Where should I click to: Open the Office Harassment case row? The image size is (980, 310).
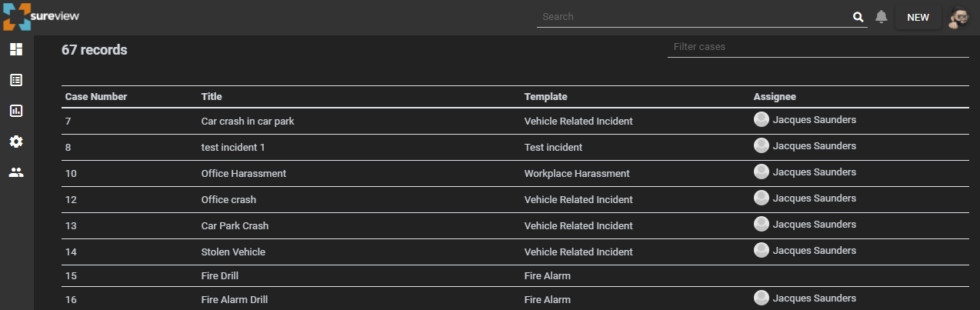pos(515,174)
